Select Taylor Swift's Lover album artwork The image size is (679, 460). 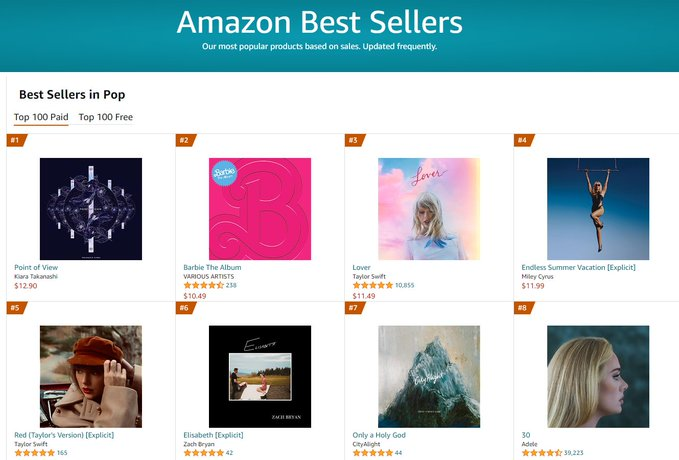click(x=429, y=209)
